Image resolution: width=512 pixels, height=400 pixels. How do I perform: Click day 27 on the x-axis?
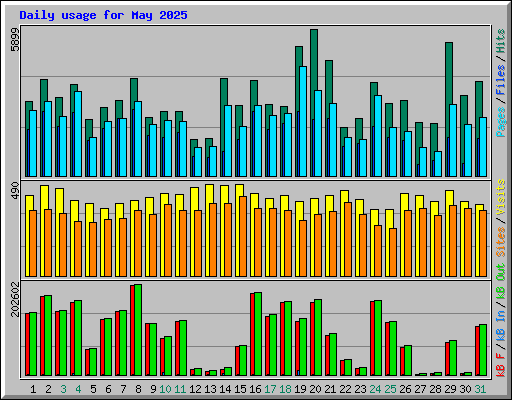[x=420, y=389]
